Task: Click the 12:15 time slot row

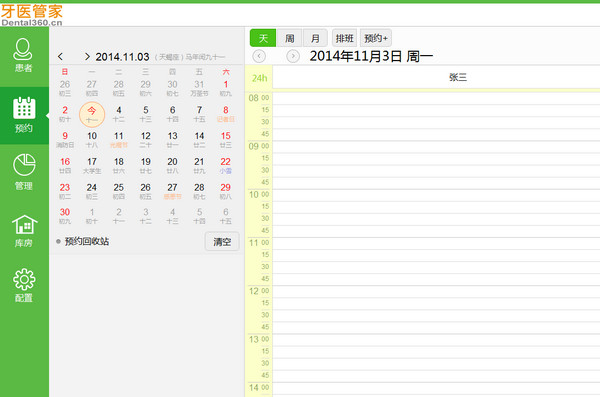Action: (x=436, y=303)
